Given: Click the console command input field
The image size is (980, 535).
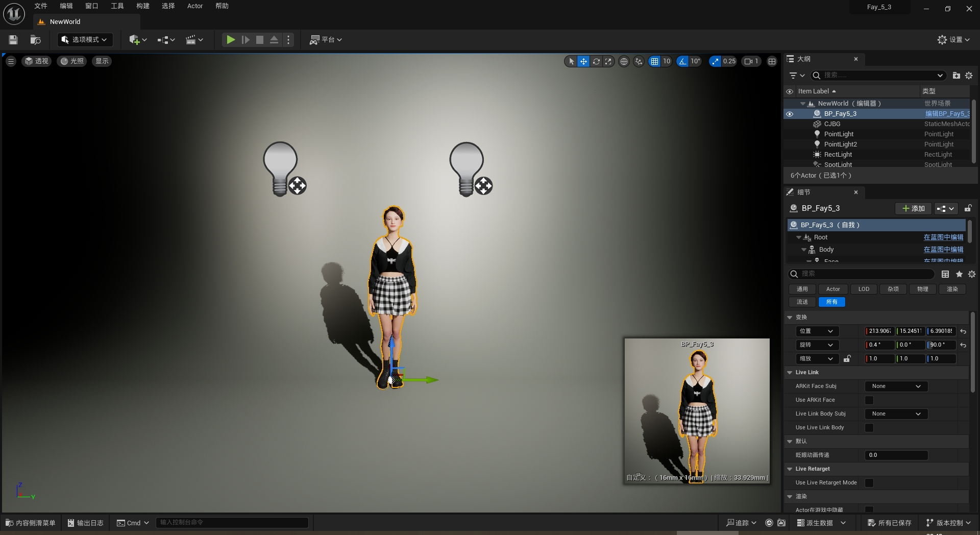Looking at the screenshot, I should pos(232,522).
